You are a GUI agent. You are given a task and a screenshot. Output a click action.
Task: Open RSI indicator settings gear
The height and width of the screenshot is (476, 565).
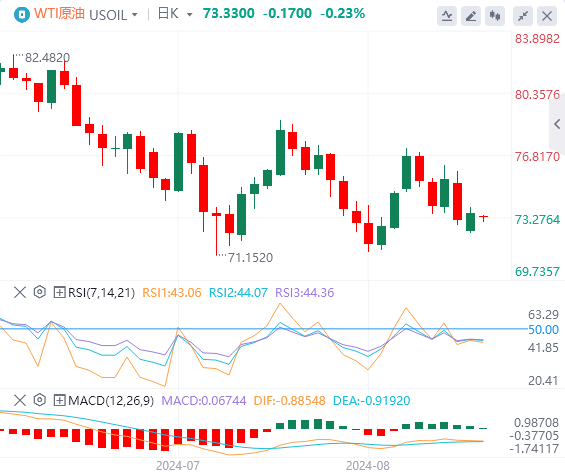point(40,292)
